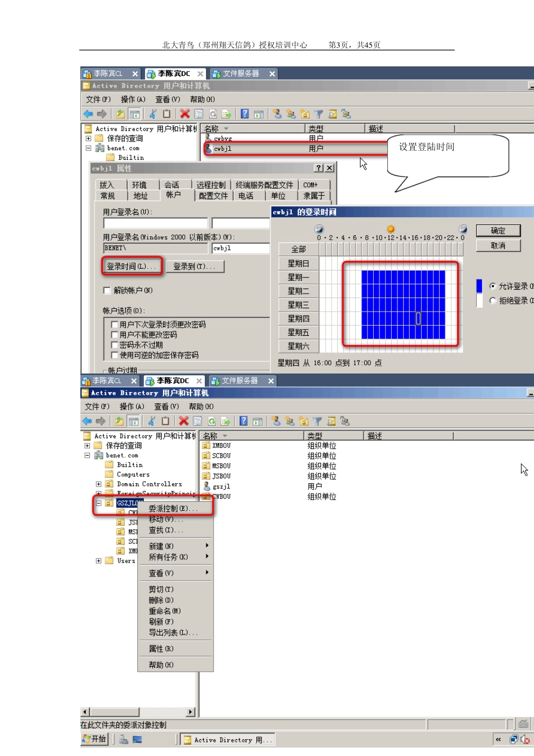Click Forward arrow in lower window toolbar

[x=101, y=421]
